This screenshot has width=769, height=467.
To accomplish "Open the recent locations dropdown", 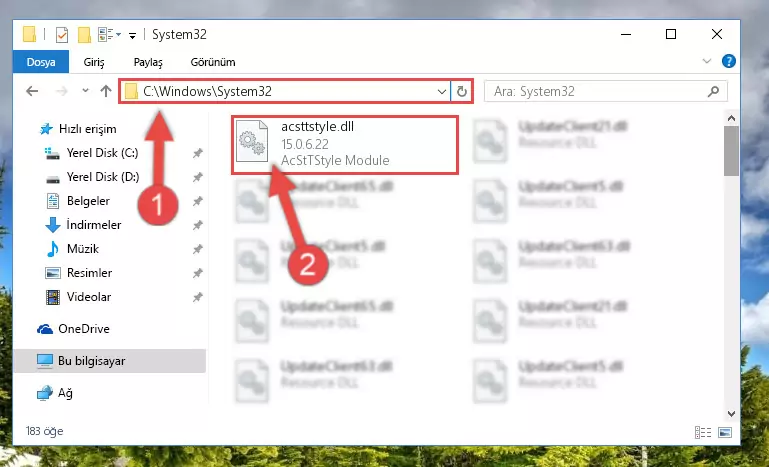I will tap(85, 91).
